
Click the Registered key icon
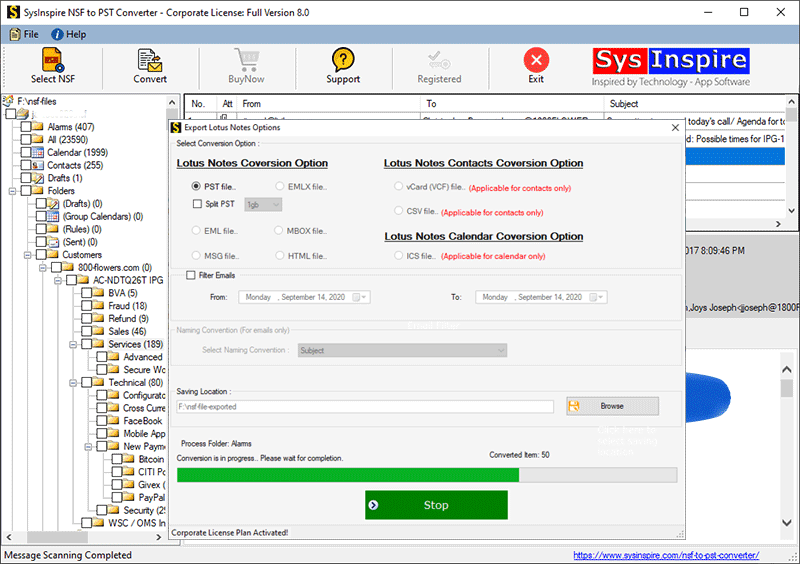point(439,60)
